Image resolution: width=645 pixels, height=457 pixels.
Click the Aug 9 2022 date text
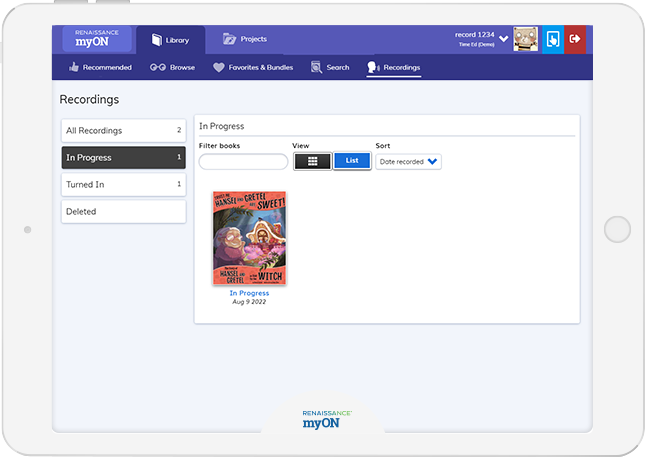click(x=249, y=302)
